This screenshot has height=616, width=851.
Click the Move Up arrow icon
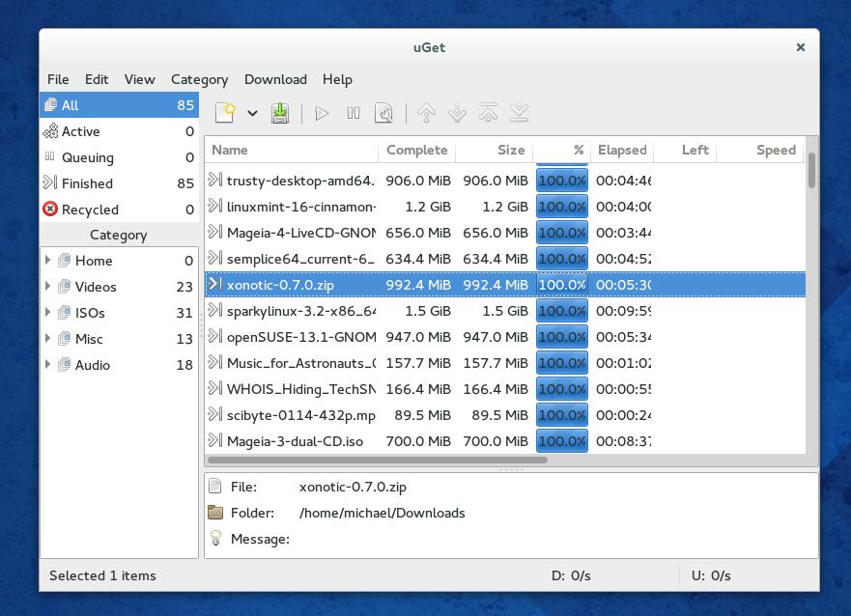pos(426,113)
